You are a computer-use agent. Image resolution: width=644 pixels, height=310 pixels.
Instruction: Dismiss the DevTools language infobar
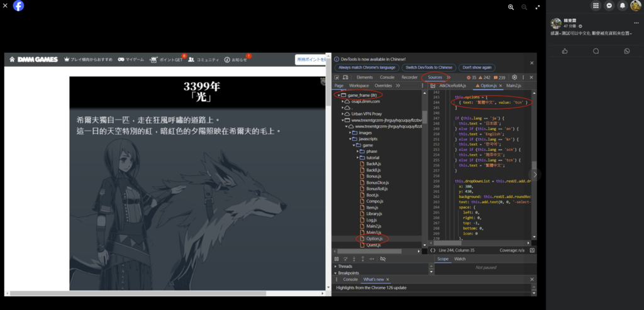click(x=531, y=63)
